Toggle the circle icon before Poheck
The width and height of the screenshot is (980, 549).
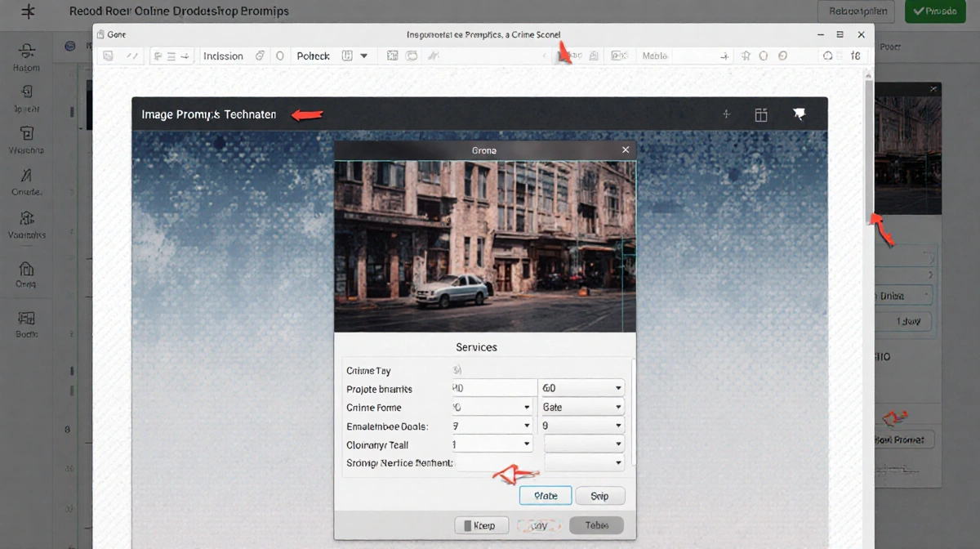coord(279,56)
